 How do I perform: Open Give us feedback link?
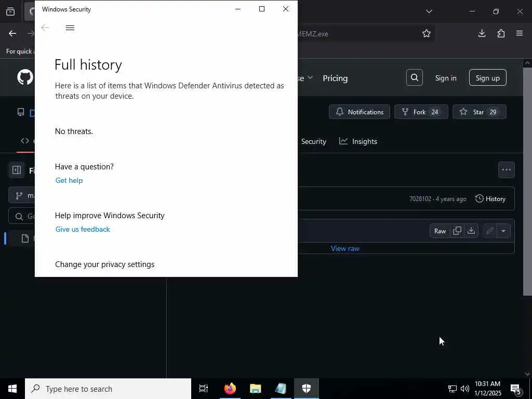[x=83, y=229]
